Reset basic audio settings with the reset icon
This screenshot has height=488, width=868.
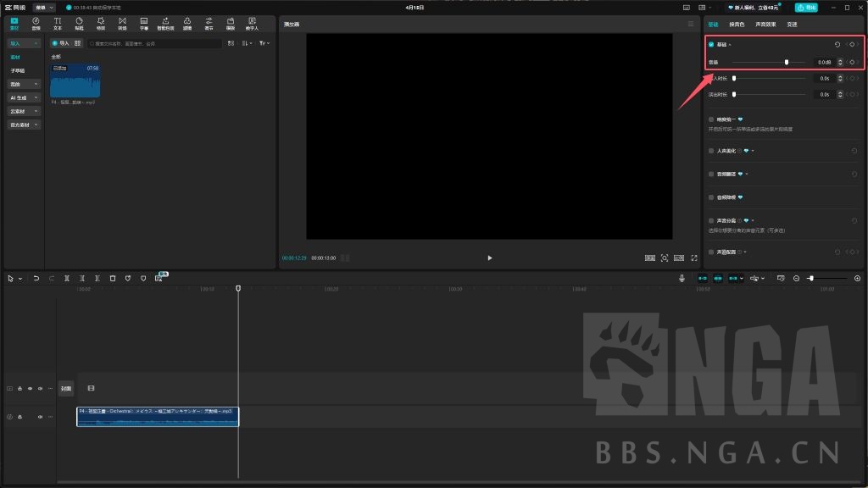coord(837,44)
